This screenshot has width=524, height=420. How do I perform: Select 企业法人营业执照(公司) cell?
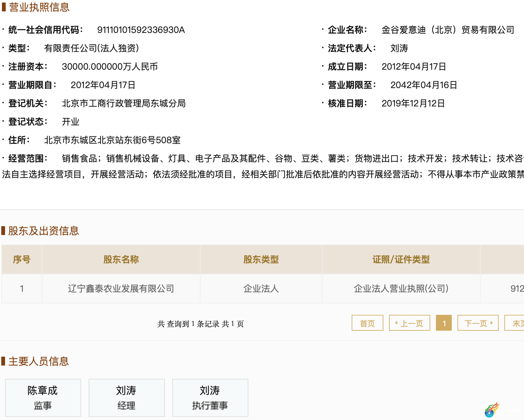point(401,289)
